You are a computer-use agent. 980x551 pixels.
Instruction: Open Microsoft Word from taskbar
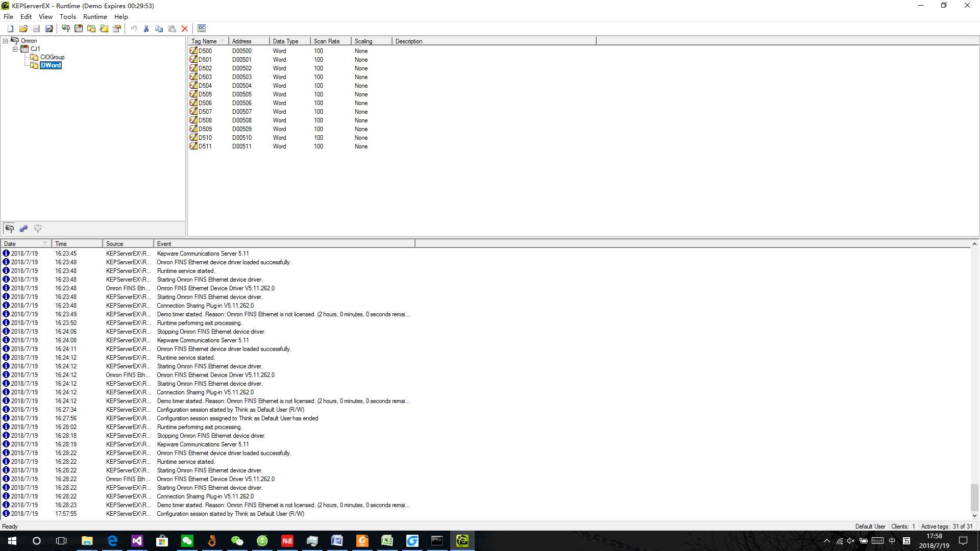[337, 541]
